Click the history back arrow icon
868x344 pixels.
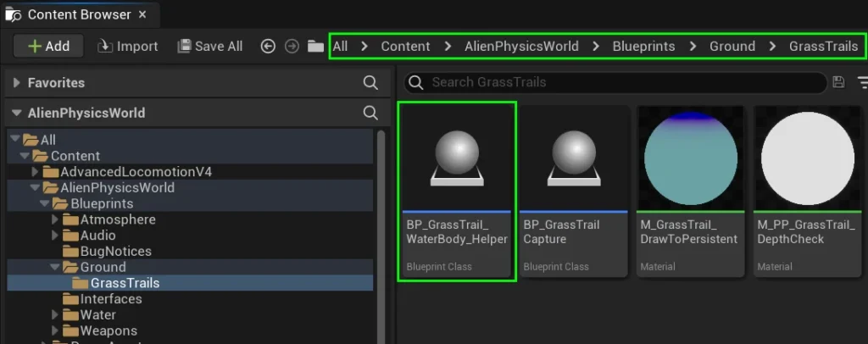coord(268,47)
